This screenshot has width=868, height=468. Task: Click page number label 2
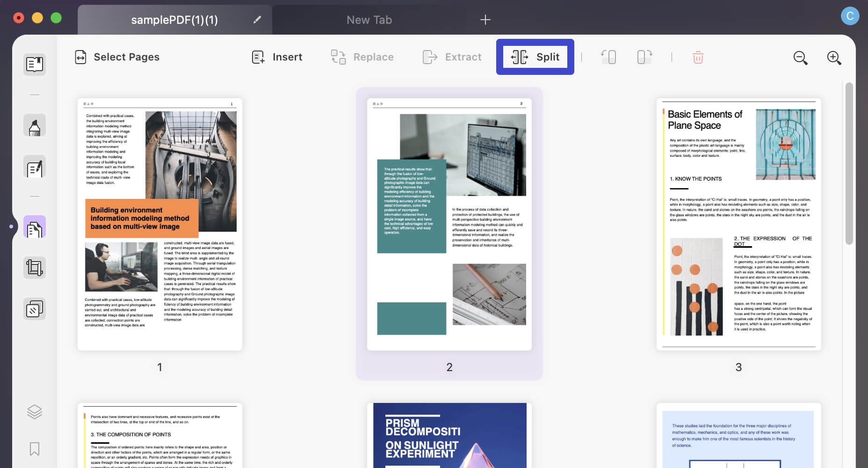coord(449,367)
